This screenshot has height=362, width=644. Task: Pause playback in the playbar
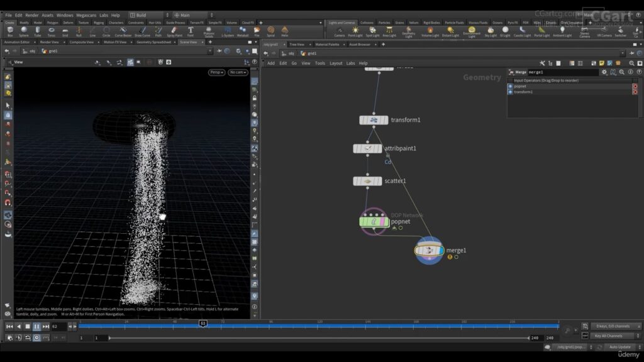[36, 326]
